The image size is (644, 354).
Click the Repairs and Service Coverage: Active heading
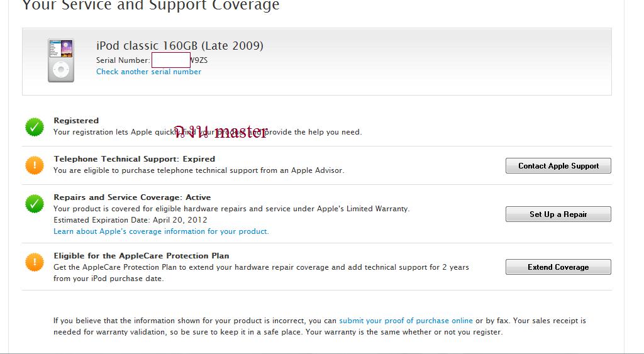pyautogui.click(x=132, y=197)
